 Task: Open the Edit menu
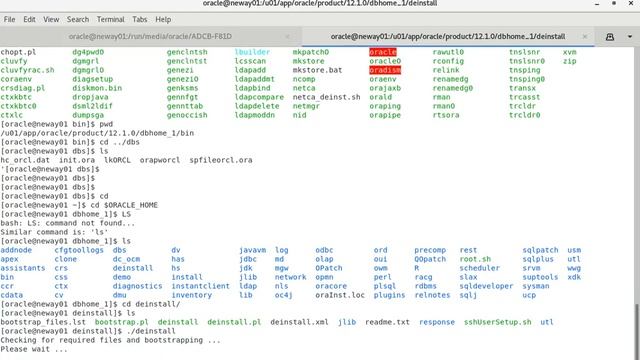tap(29, 19)
